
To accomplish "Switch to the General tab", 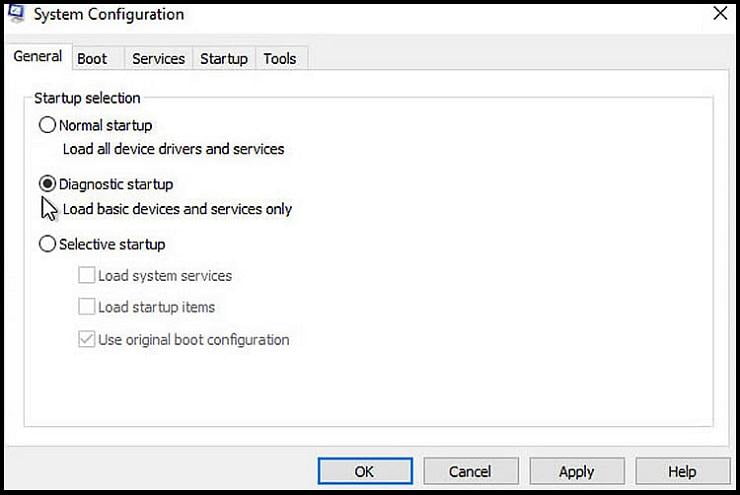I will [x=38, y=57].
